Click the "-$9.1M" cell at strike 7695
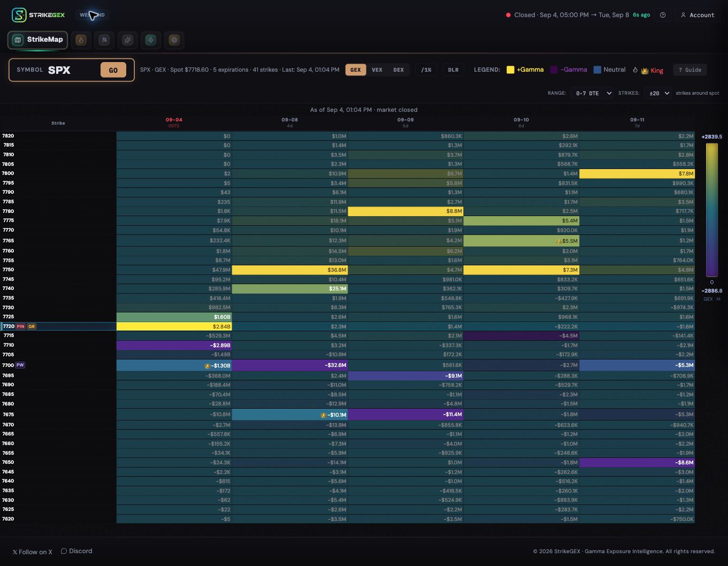Screen dimensions: 728x566 tap(405, 376)
